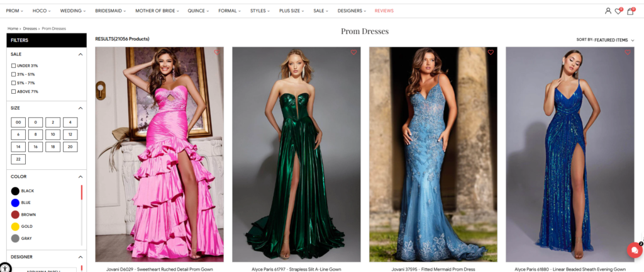Favorite the Alyce Paris 61880 blue gown
Screen dimensions: 644x272
pyautogui.click(x=628, y=52)
